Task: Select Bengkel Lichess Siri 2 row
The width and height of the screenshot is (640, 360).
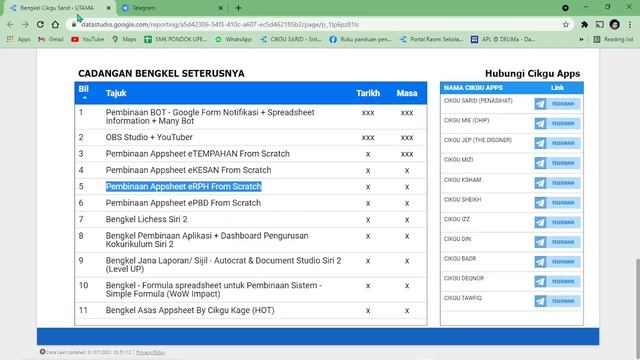Action: (251, 220)
